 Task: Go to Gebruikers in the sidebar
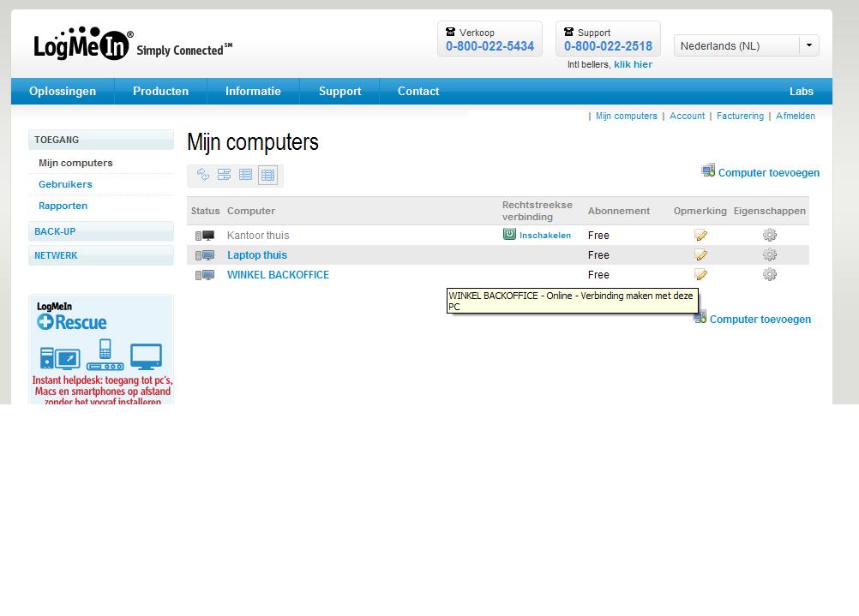point(65,185)
